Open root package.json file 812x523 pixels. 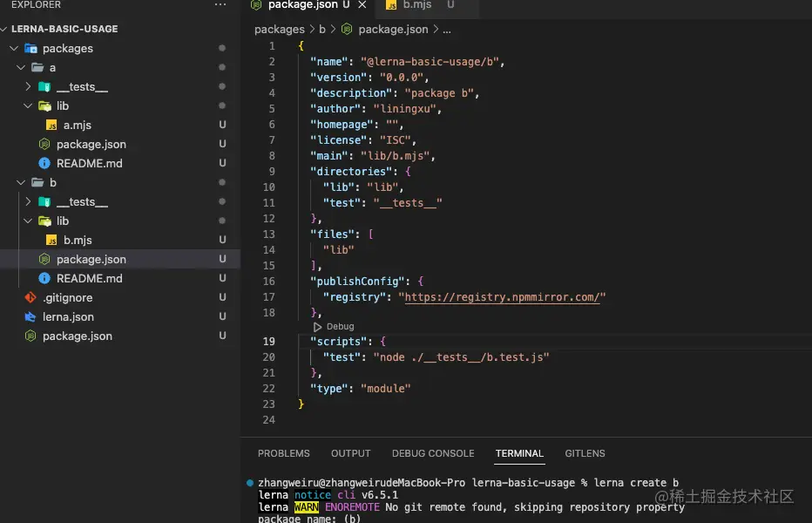coord(78,336)
